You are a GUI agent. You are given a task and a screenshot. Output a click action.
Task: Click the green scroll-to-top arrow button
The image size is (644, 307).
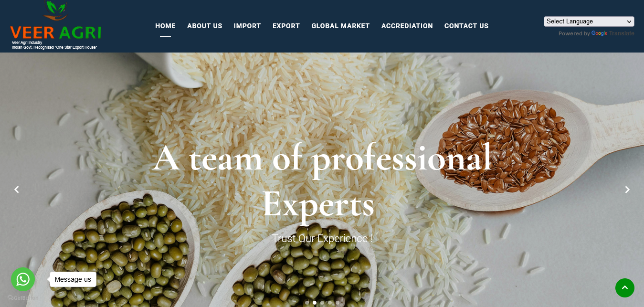coord(625,288)
